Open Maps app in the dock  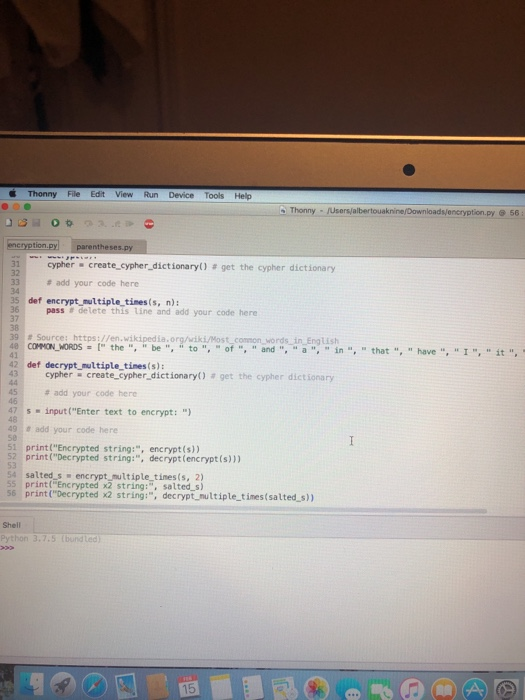coord(284,688)
